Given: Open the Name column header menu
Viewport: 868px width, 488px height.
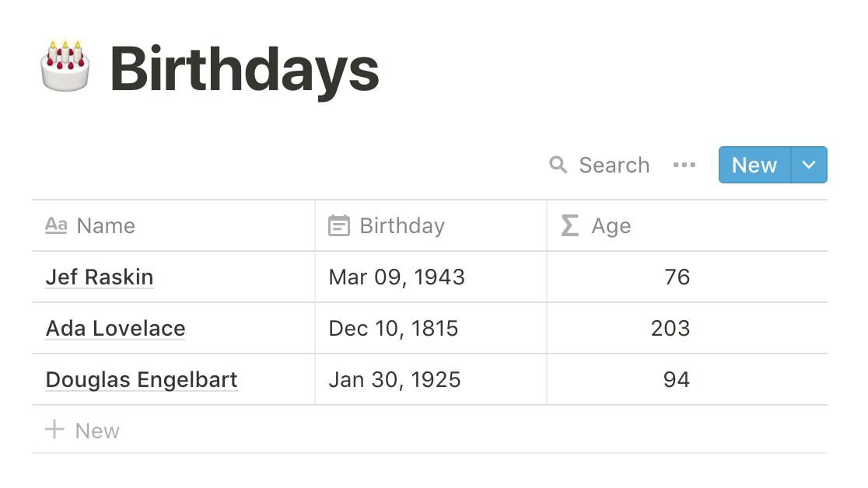Looking at the screenshot, I should pyautogui.click(x=173, y=226).
